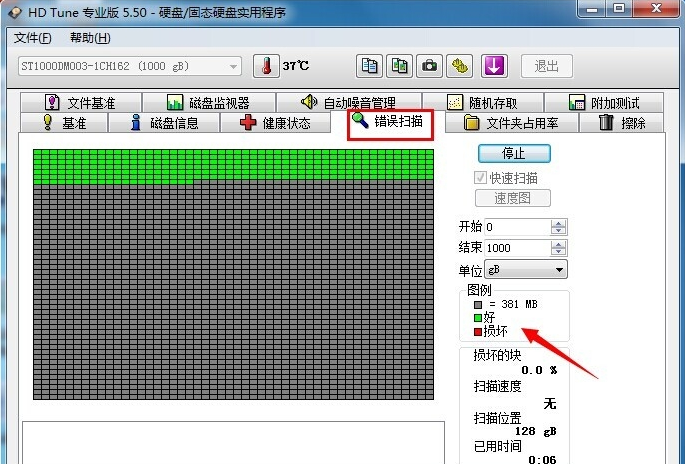Image resolution: width=685 pixels, height=464 pixels.
Task: Click the camera save screenshot icon
Action: [x=429, y=66]
